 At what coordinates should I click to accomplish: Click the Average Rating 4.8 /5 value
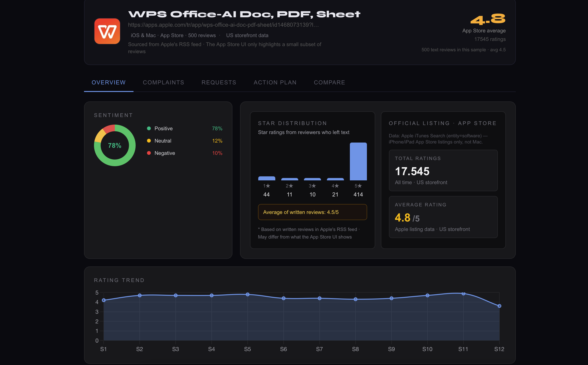tap(407, 218)
